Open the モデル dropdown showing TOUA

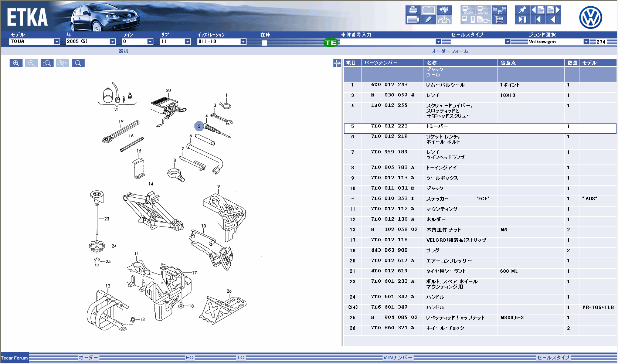coord(34,41)
